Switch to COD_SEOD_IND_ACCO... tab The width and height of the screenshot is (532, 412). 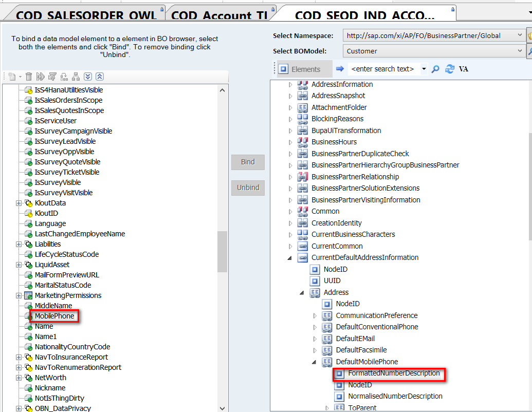click(365, 14)
